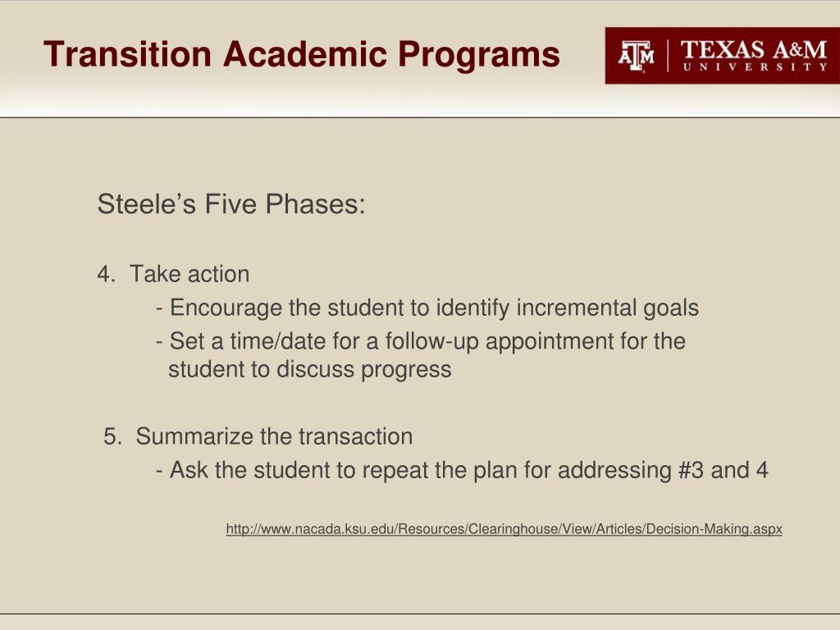Click the 'Set a time/date for a follow-up' line
This screenshot has height=630, width=840.
point(421,341)
